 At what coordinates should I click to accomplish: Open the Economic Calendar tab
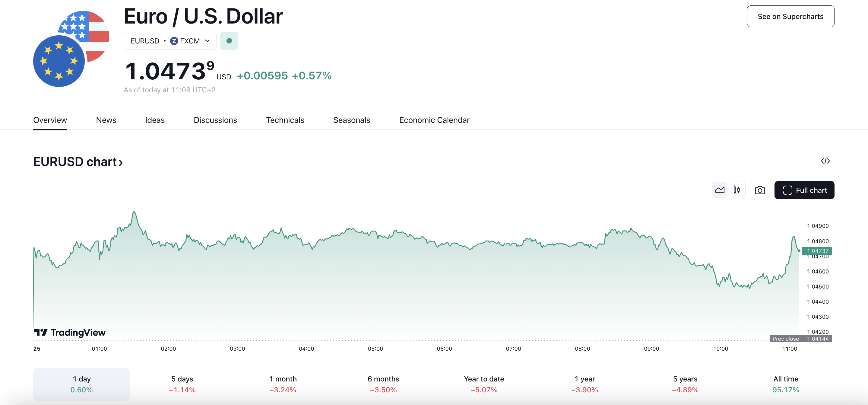coord(434,120)
